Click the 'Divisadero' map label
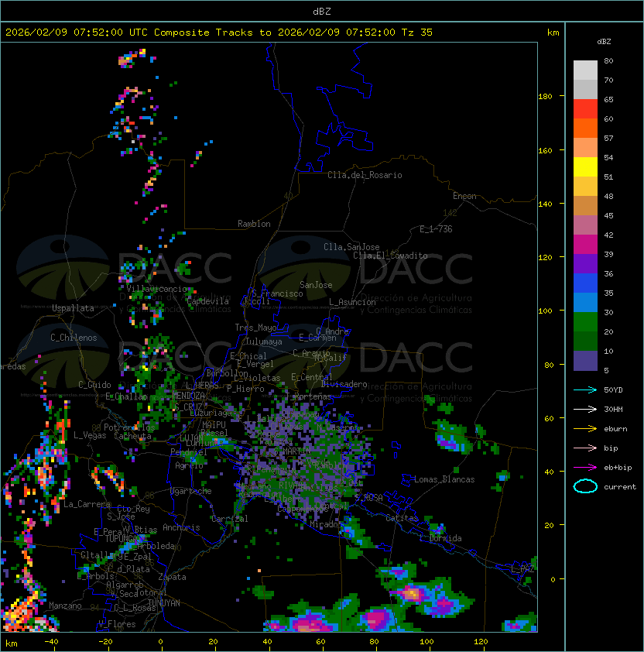Screen dimensions: 644x652 point(344,384)
